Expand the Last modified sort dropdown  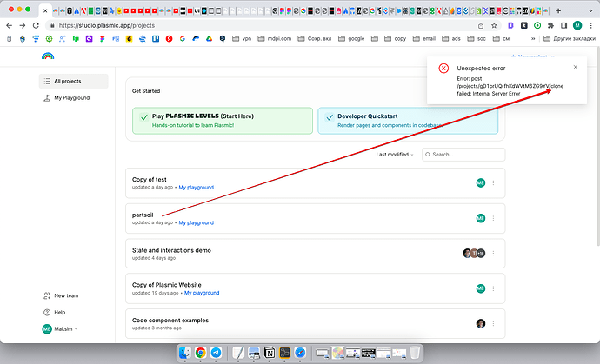[x=396, y=155]
